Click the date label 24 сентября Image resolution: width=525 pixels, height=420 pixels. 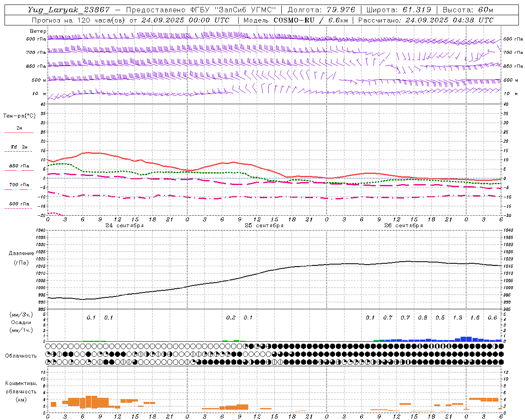125,225
